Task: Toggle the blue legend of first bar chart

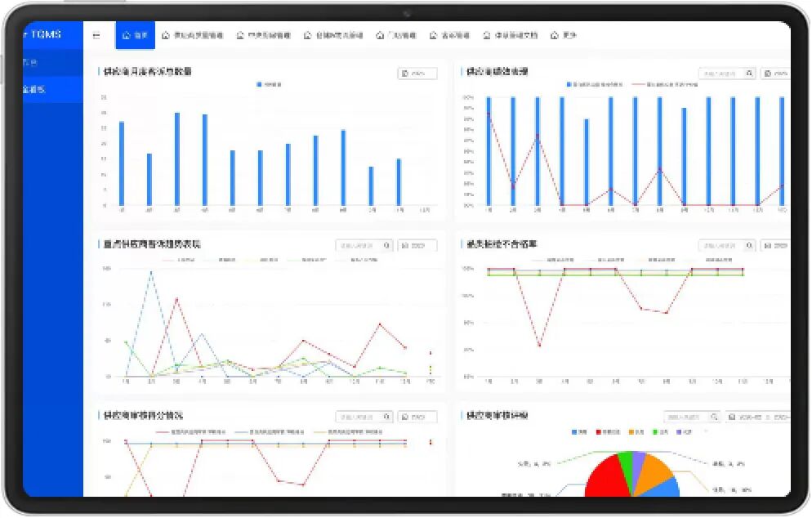Action: pyautogui.click(x=269, y=84)
